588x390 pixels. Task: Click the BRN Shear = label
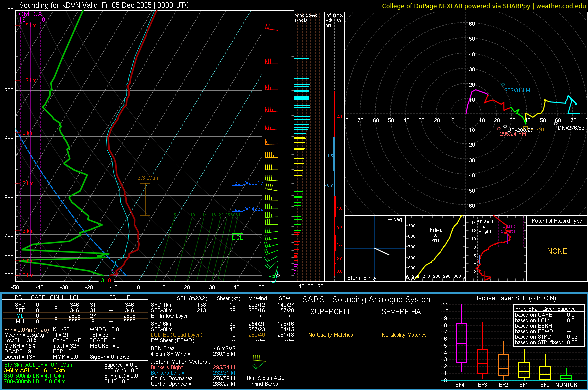click(x=166, y=348)
